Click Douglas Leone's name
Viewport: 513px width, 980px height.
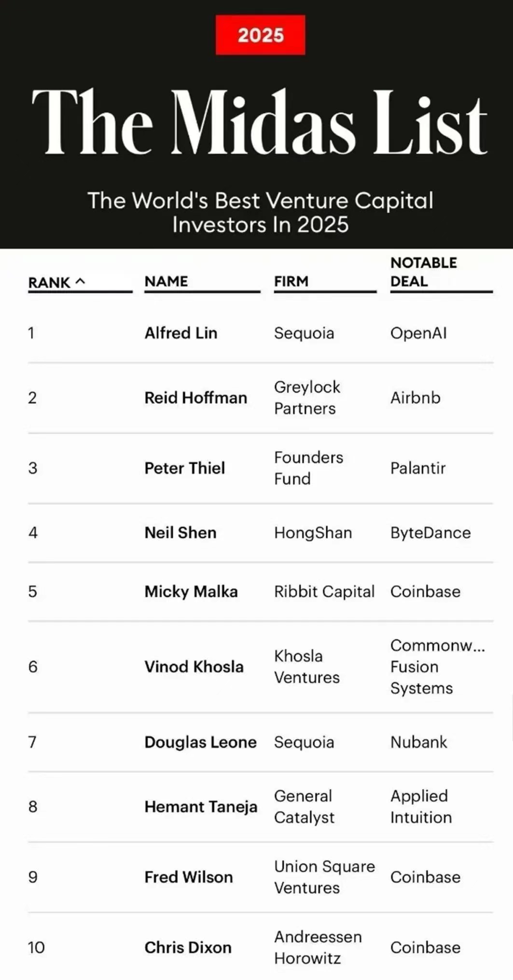pos(200,742)
